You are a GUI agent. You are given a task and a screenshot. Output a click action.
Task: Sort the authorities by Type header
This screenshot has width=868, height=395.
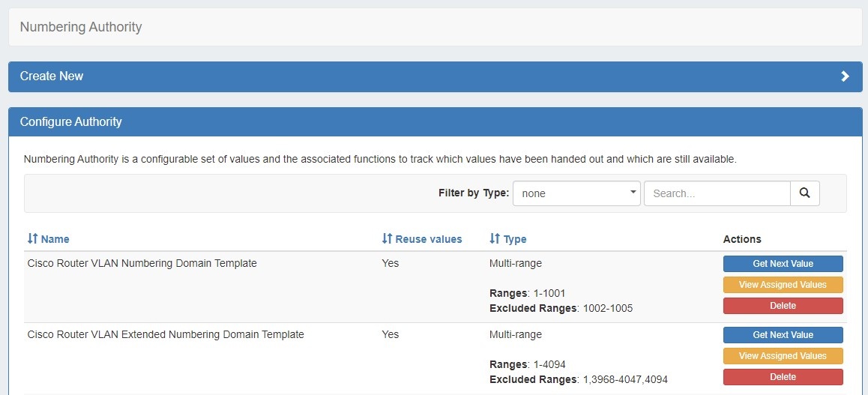tap(514, 239)
